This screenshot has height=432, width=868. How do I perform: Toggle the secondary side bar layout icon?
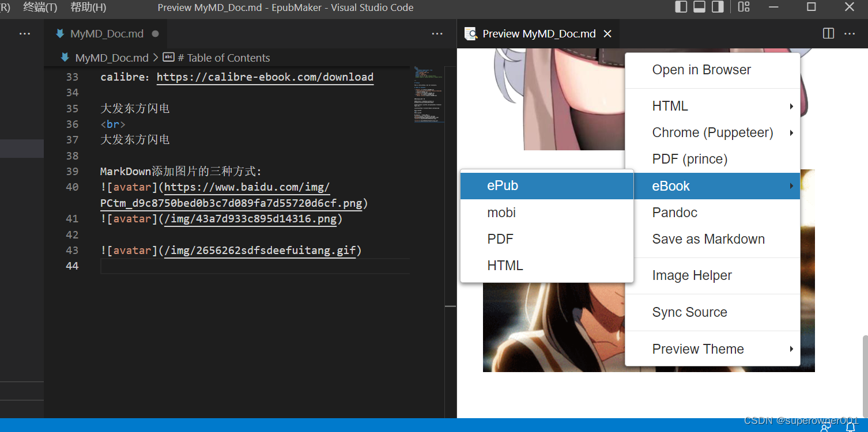point(718,7)
